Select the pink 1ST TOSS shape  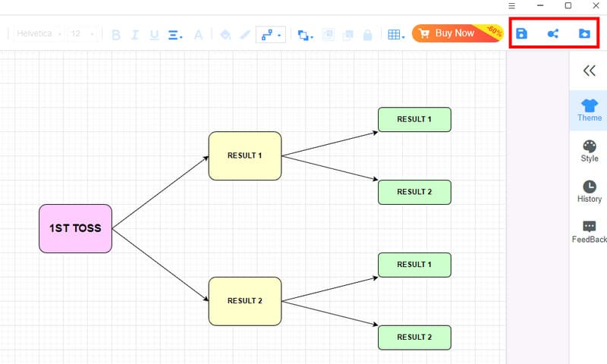(75, 228)
